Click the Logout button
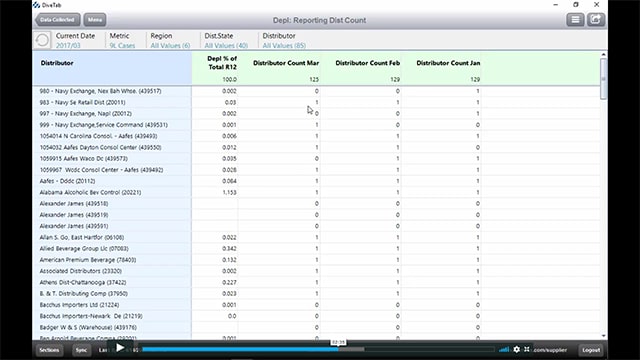640x360 pixels. click(591, 350)
